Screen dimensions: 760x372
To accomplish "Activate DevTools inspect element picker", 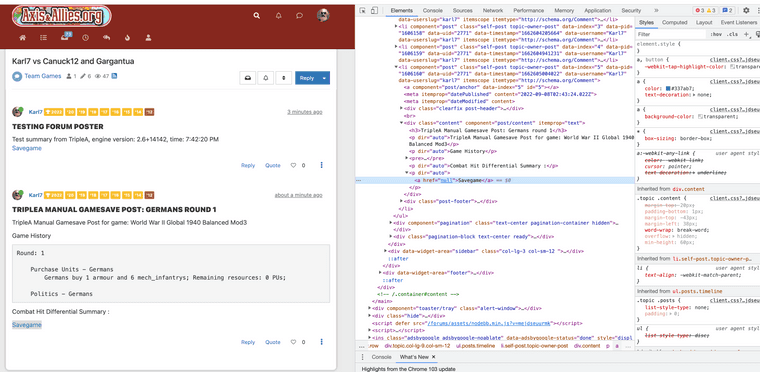I will (363, 10).
